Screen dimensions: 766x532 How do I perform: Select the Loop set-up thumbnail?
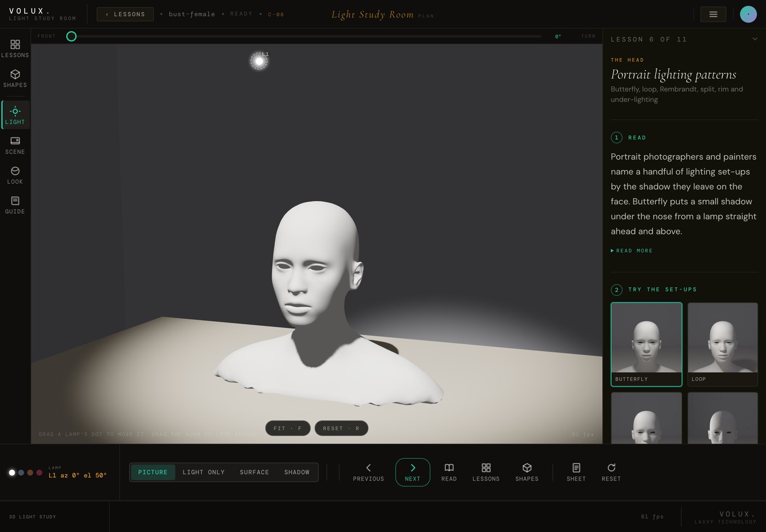coord(723,344)
